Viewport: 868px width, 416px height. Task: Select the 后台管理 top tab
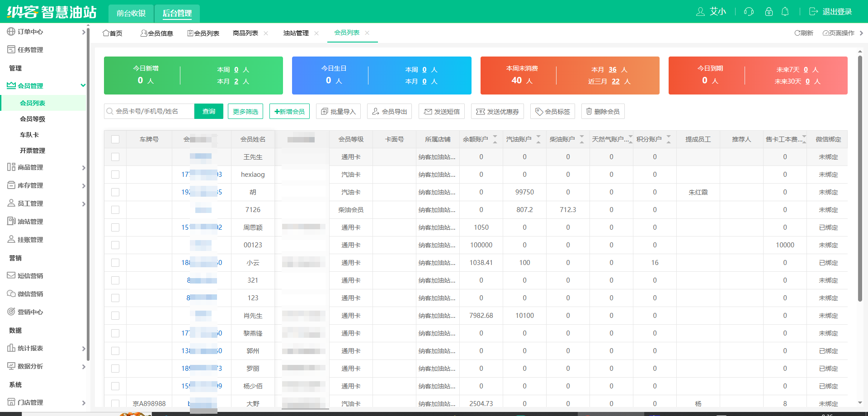[x=177, y=13]
